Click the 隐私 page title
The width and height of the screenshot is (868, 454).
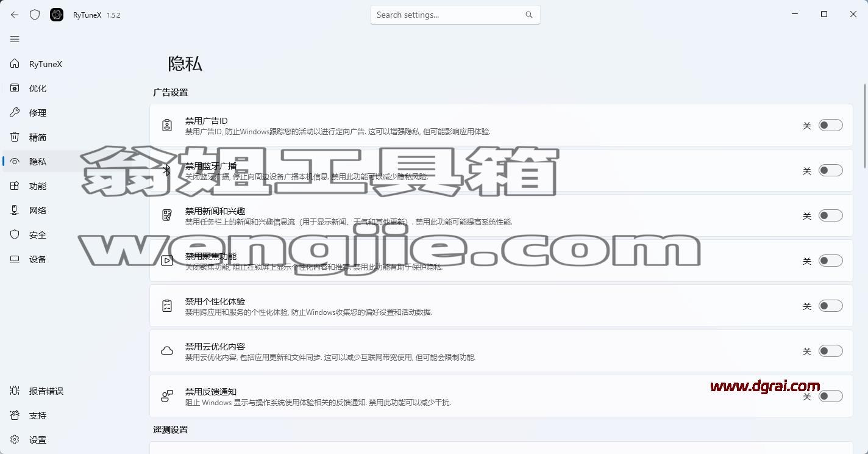(x=185, y=64)
